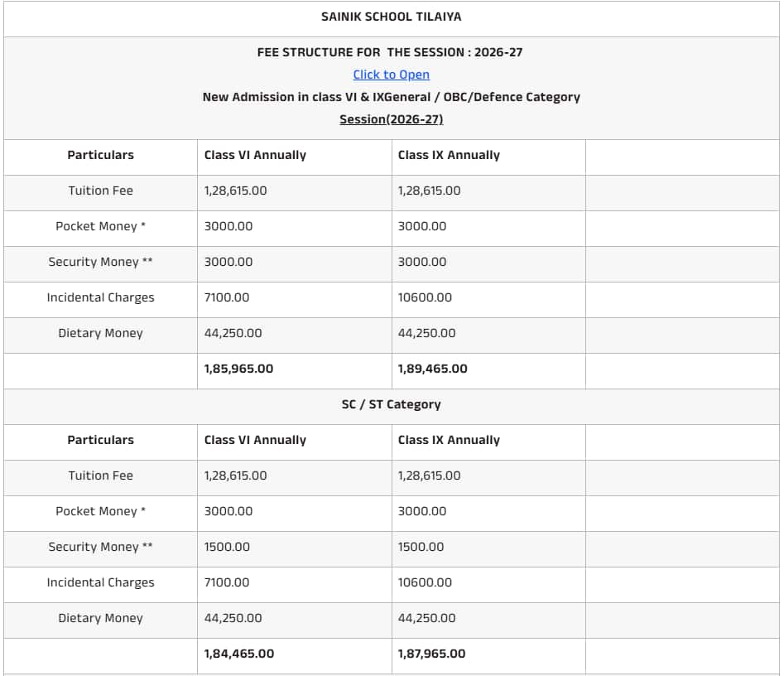
Task: Click the 'SC / ST Category' section heading
Action: point(391,404)
